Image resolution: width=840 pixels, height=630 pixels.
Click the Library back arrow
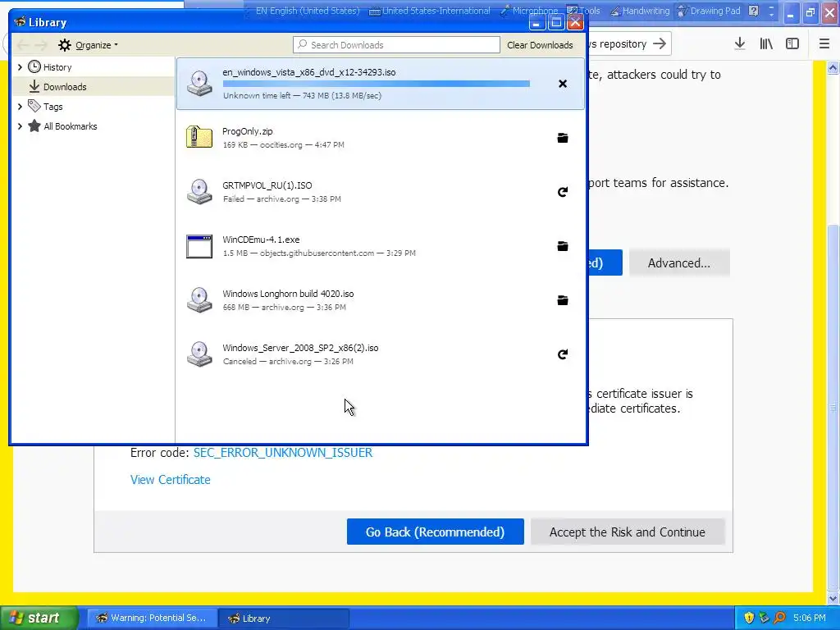[23, 45]
